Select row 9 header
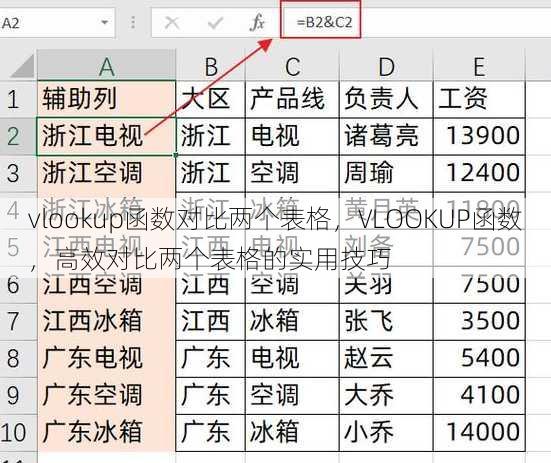551x463 pixels. [18, 396]
